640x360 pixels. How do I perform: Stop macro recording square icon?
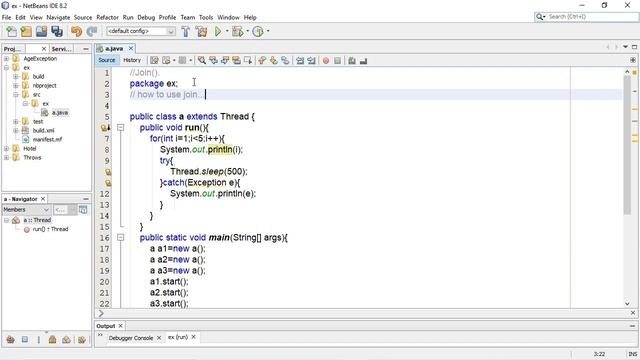[337, 60]
